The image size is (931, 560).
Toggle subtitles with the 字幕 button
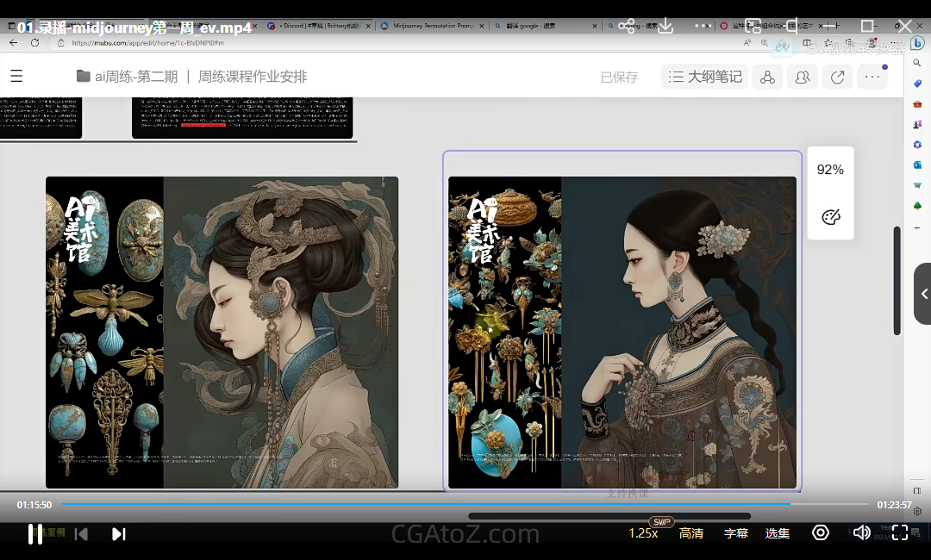[736, 533]
